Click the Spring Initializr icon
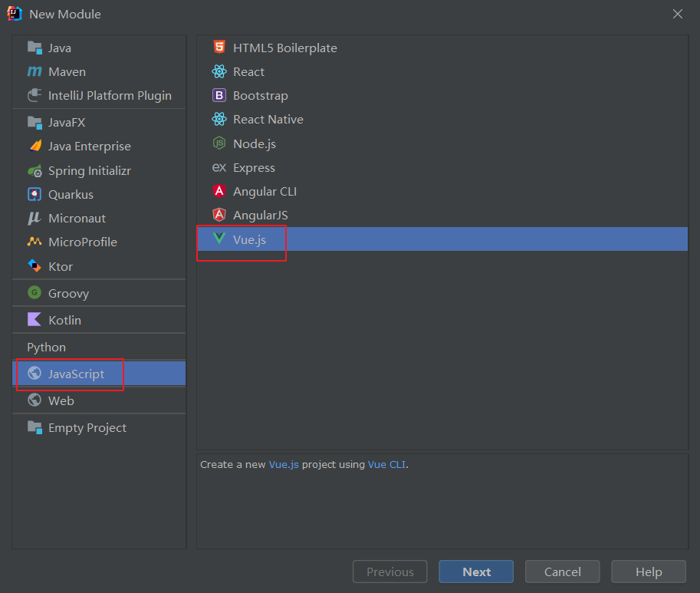Viewport: 700px width, 593px height. pyautogui.click(x=35, y=170)
